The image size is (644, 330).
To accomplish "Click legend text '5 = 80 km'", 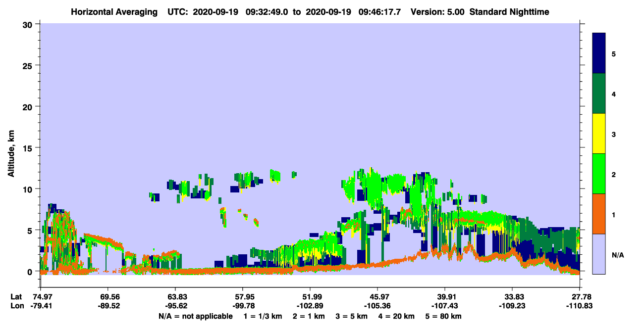I will (443, 316).
